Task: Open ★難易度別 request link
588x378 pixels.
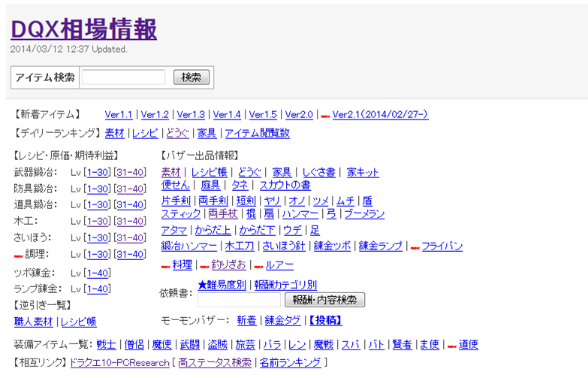Action: [x=222, y=286]
